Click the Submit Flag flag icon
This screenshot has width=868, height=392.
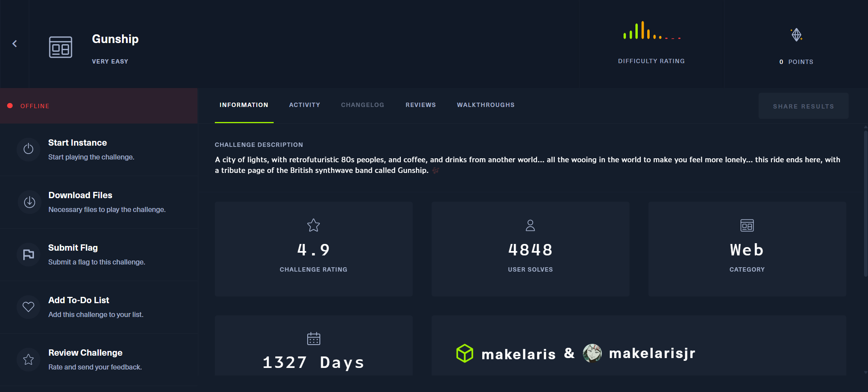(28, 255)
